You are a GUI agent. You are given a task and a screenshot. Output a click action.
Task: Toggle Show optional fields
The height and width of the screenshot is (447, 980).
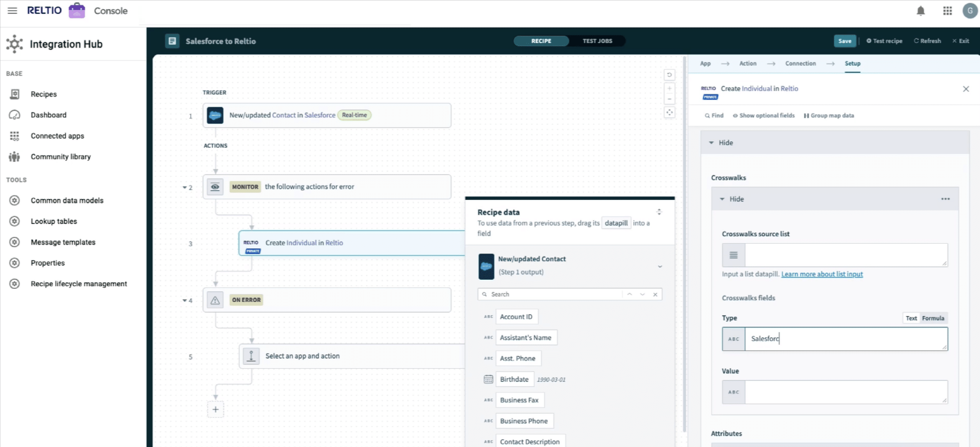coord(763,115)
